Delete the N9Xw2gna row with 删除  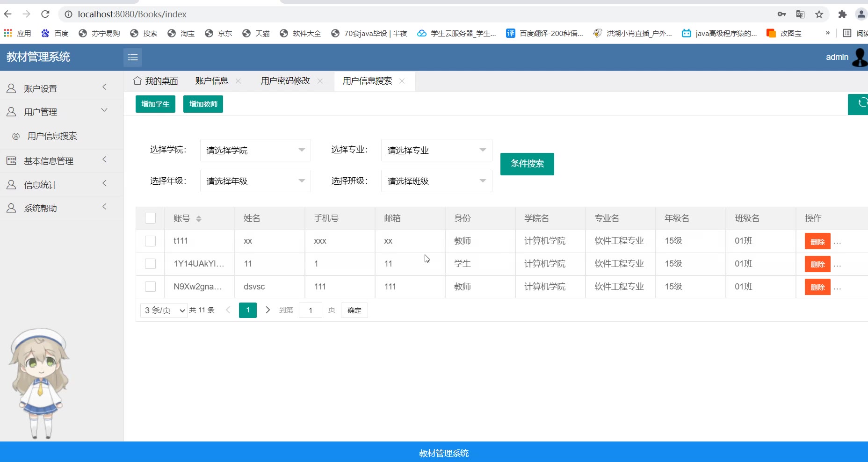click(817, 287)
